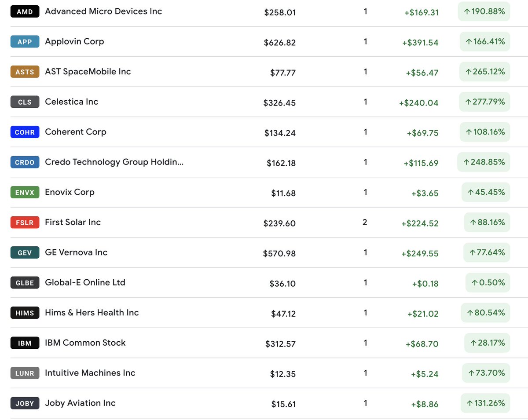Screen dimensions: 528x420
Task: Click First Solar quantity of 2
Action: 365,223
